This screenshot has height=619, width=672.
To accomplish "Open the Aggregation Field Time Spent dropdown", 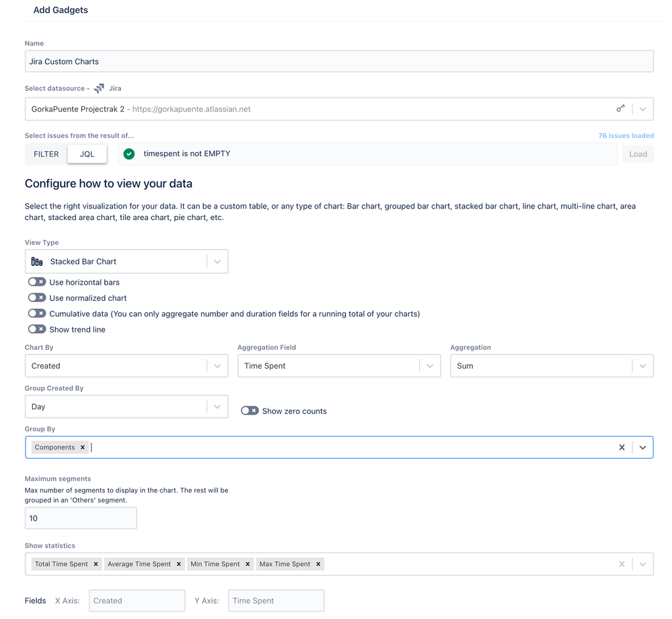I will [x=430, y=366].
